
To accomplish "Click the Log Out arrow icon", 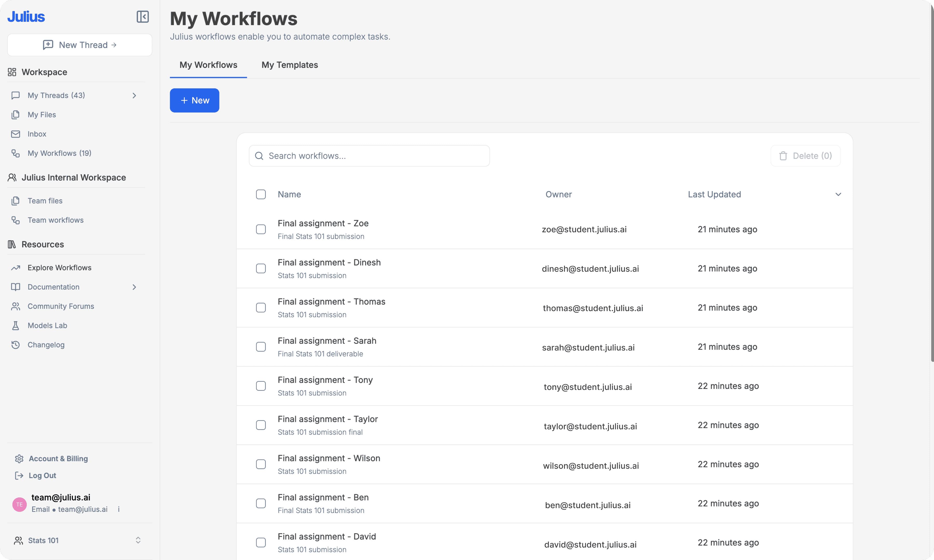I will pyautogui.click(x=19, y=475).
